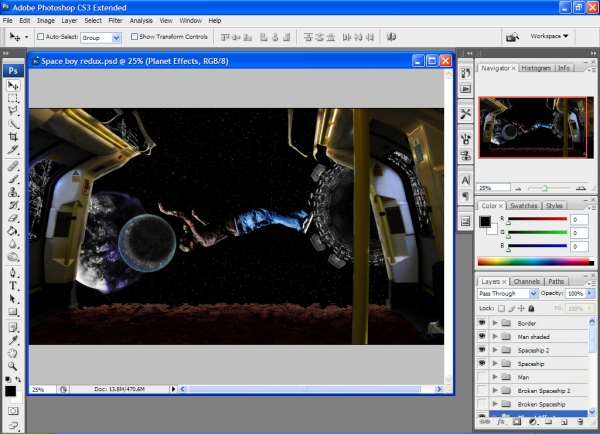Click the foreground color swatch in Color panel
This screenshot has height=434, width=600.
485,221
